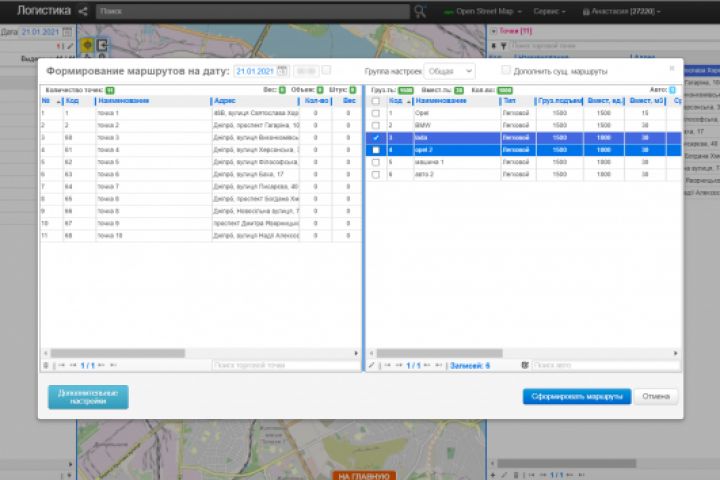Go to first page in points table pager
This screenshot has height=480, width=720.
tap(61, 366)
